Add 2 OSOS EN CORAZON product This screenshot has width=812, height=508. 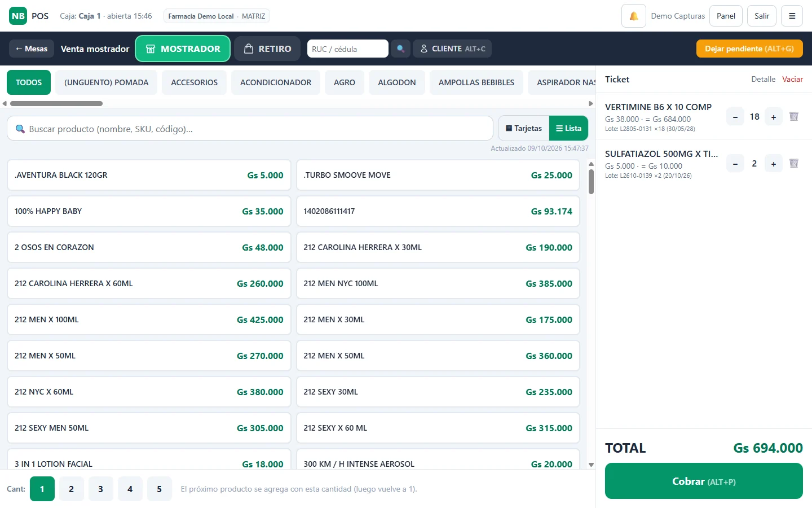pyautogui.click(x=149, y=247)
